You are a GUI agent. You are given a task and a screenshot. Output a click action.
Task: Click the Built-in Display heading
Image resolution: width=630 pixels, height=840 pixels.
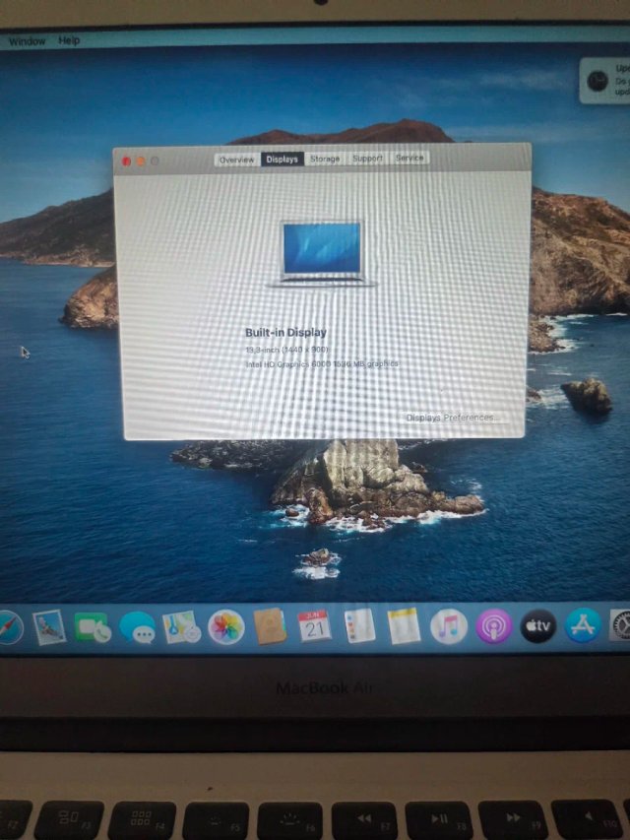pos(285,333)
